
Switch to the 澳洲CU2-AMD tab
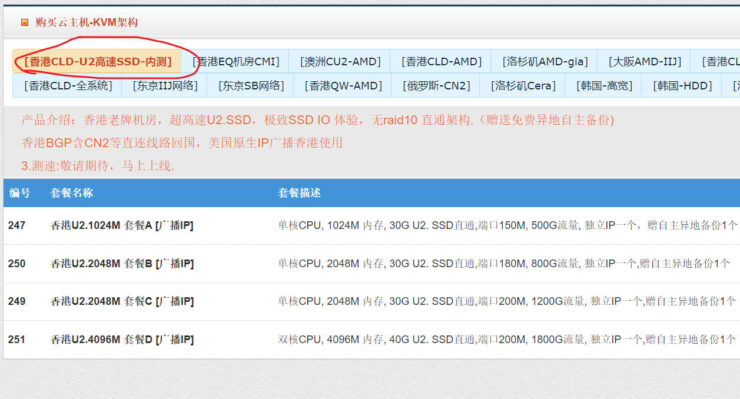coord(340,61)
